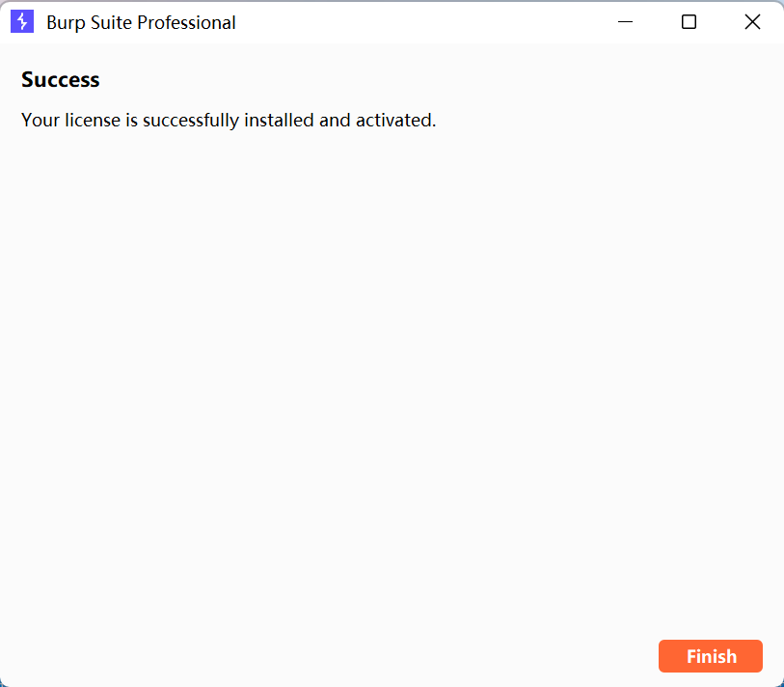The height and width of the screenshot is (687, 784).
Task: Maximize the Burp Suite Professional window
Action: click(689, 22)
